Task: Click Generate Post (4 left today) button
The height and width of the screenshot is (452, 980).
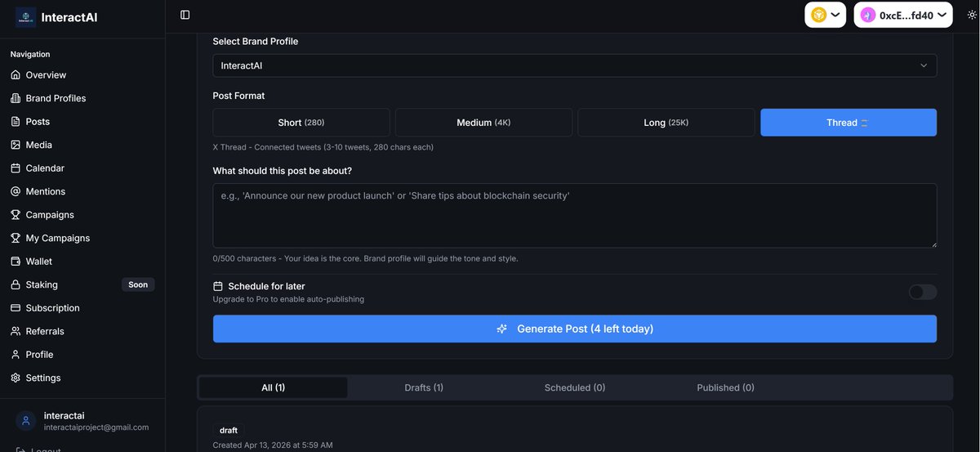Action: tap(575, 329)
